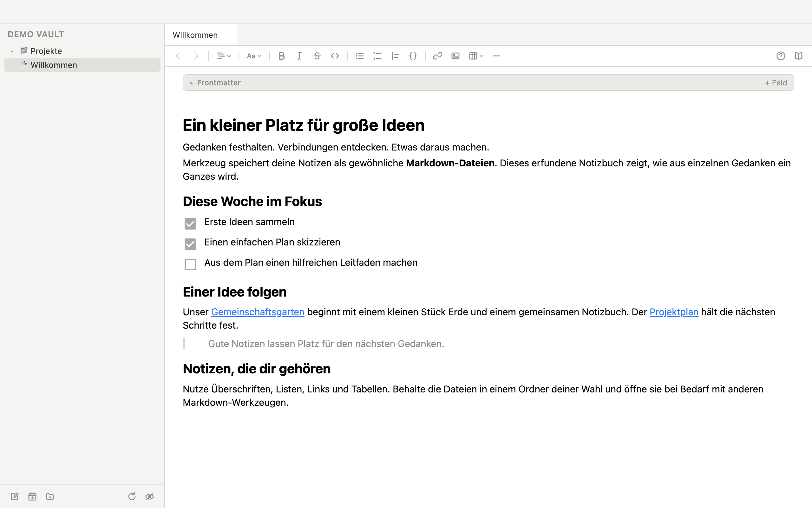Open the paragraph alignment dropdown
Screen dimensions: 812x508
224,56
